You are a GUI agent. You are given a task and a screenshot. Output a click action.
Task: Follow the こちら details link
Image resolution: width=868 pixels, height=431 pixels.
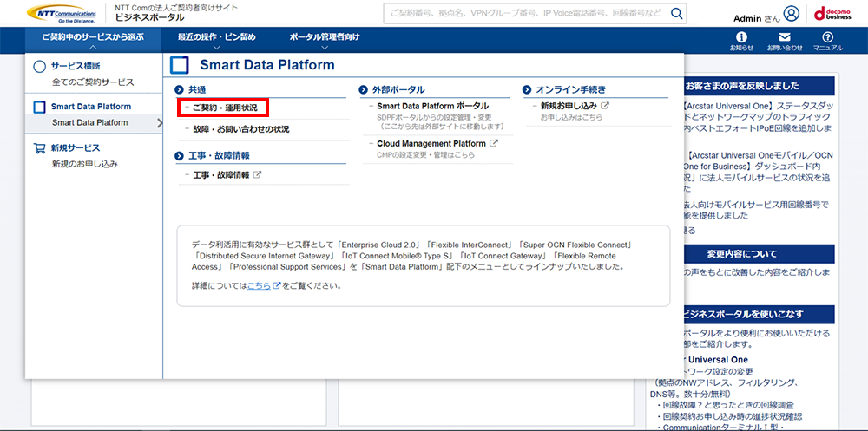(259, 286)
